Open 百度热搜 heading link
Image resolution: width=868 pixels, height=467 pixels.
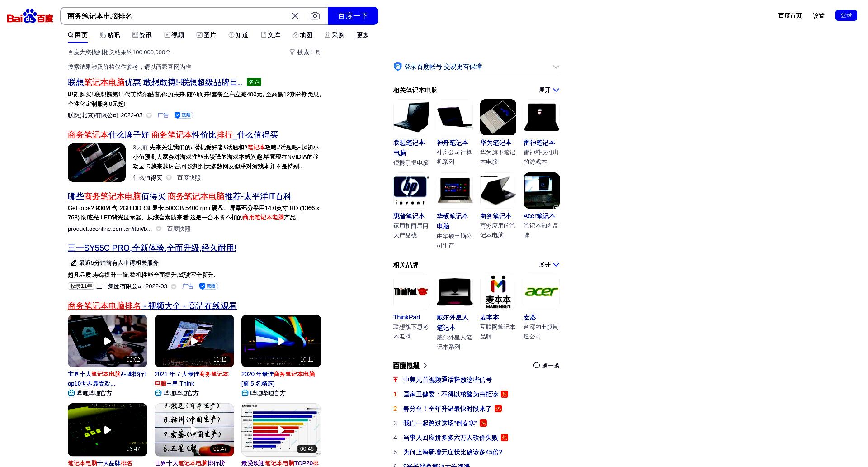(410, 366)
